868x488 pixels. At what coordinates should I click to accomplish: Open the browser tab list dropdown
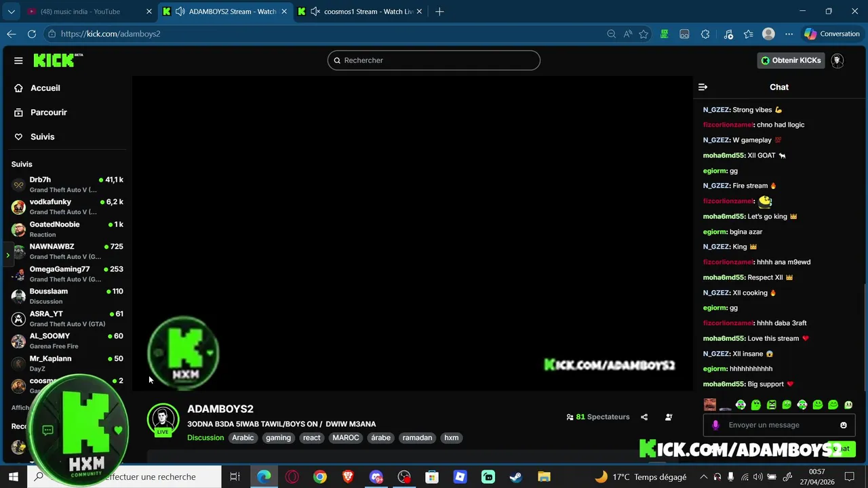tap(12, 12)
